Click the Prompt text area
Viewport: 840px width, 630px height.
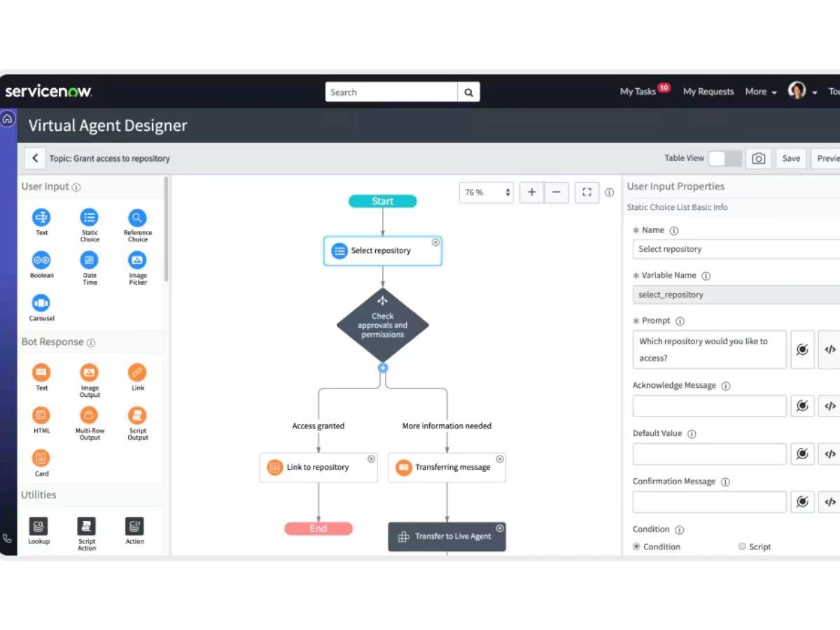(x=710, y=349)
